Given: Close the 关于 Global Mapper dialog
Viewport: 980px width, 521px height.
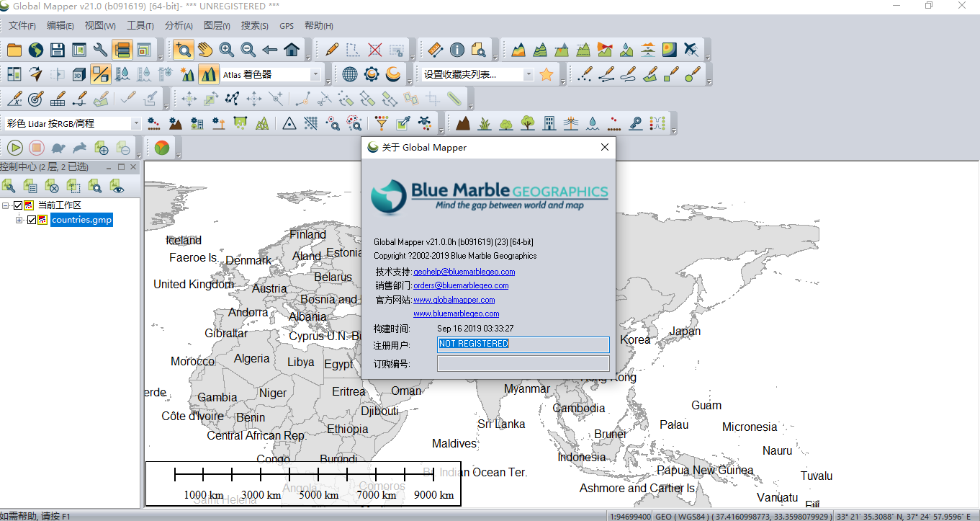Looking at the screenshot, I should (605, 147).
